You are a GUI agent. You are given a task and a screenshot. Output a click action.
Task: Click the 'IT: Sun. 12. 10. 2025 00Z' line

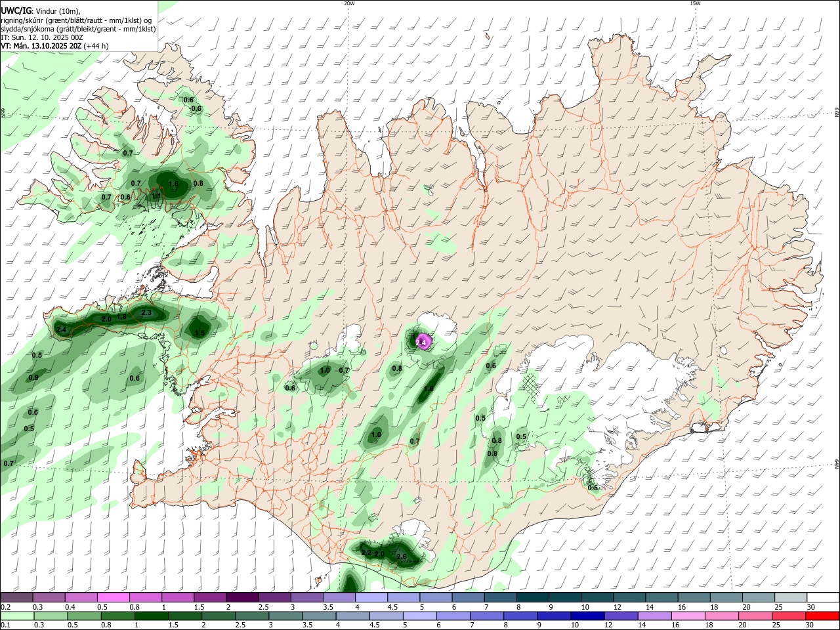(x=42, y=37)
